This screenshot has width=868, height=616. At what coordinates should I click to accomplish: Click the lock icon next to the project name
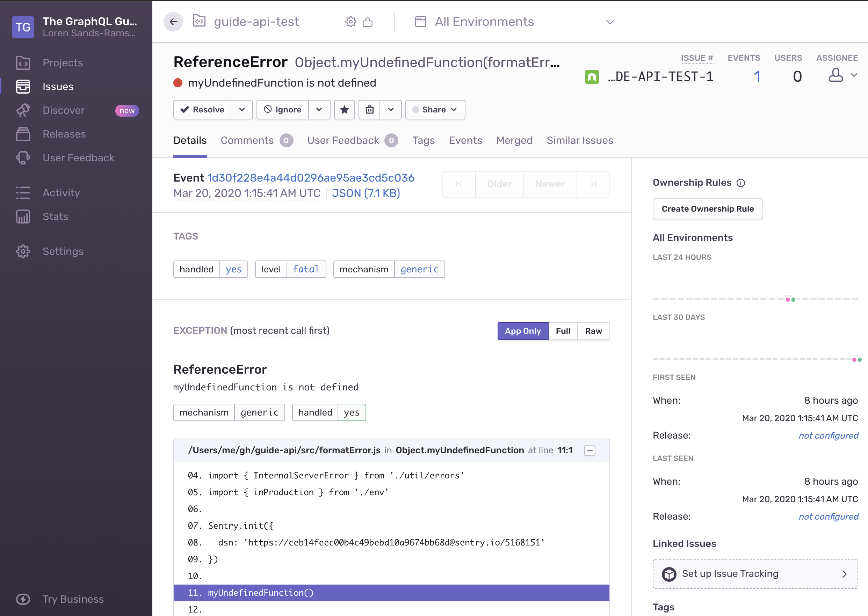(x=367, y=22)
